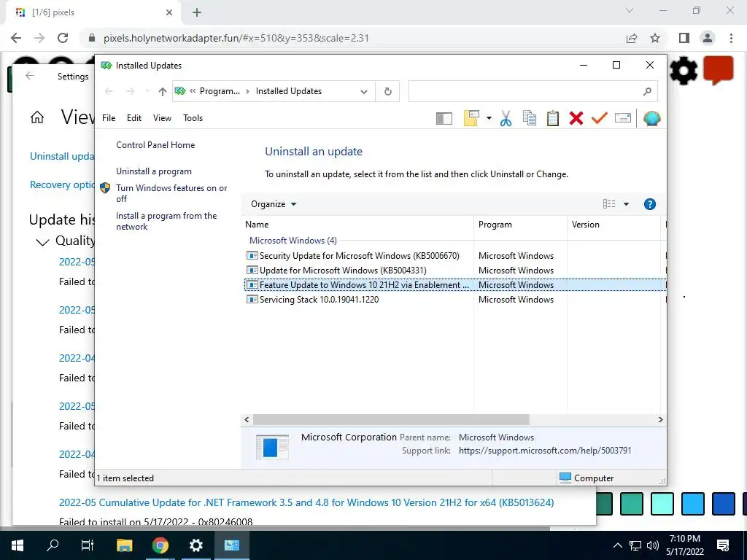The width and height of the screenshot is (747, 560).
Task: Click the Program crumb in address bar
Action: 220,91
